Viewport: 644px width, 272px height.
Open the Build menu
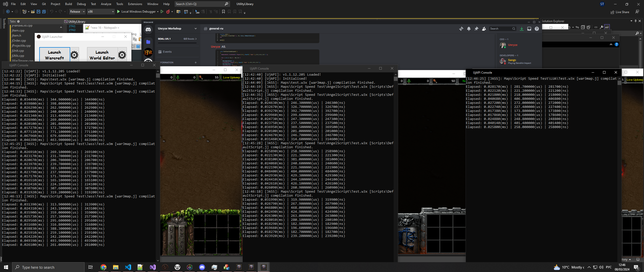68,4
